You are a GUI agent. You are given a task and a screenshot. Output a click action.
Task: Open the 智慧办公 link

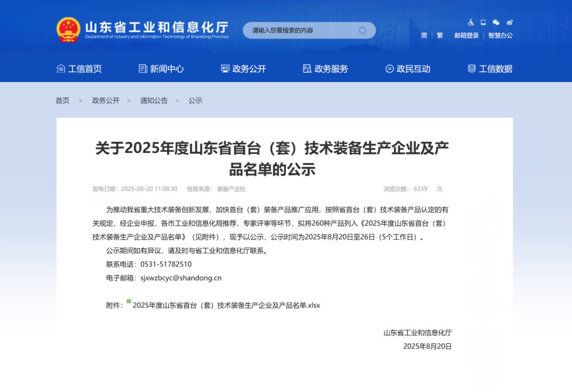click(x=501, y=35)
